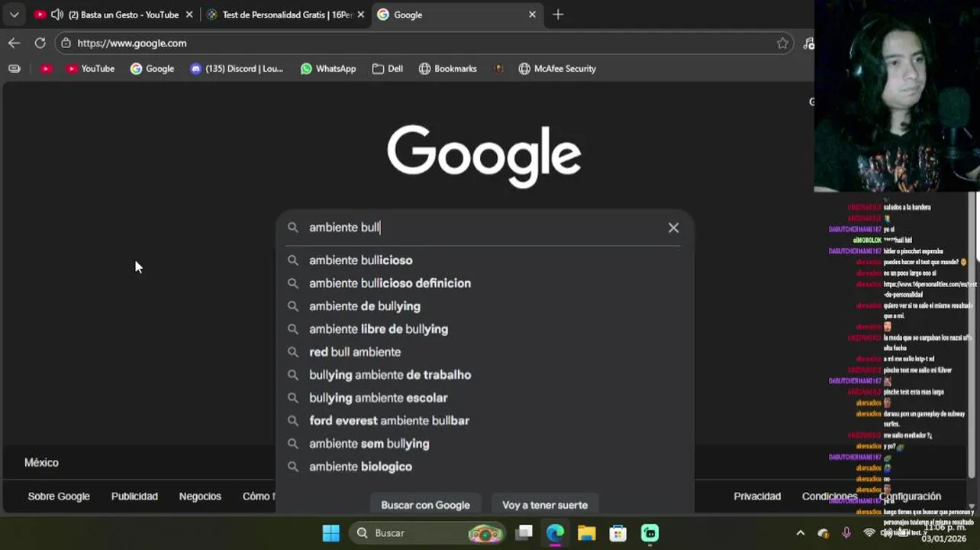
Task: Open the Wi-Fi network tray icon
Action: [869, 532]
